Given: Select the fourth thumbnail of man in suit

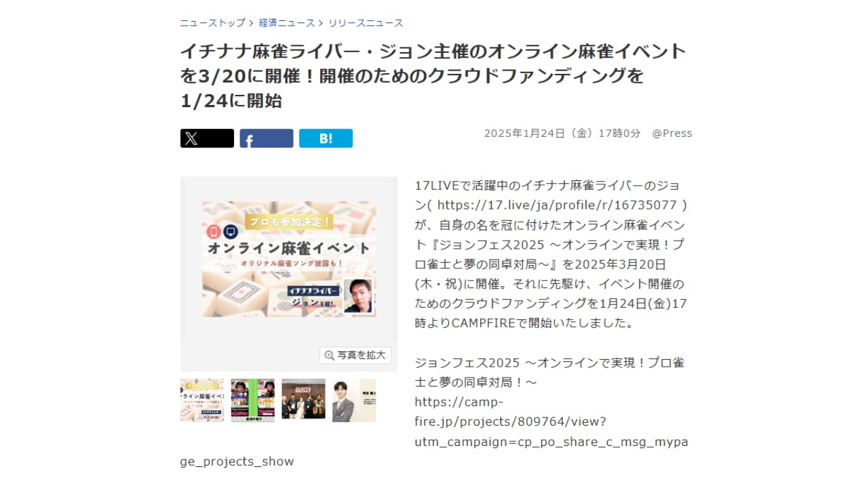Looking at the screenshot, I should [354, 401].
